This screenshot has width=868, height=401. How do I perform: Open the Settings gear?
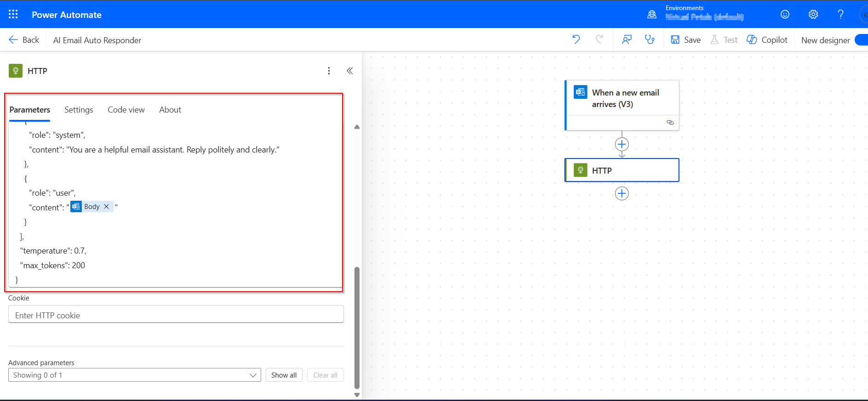(813, 14)
